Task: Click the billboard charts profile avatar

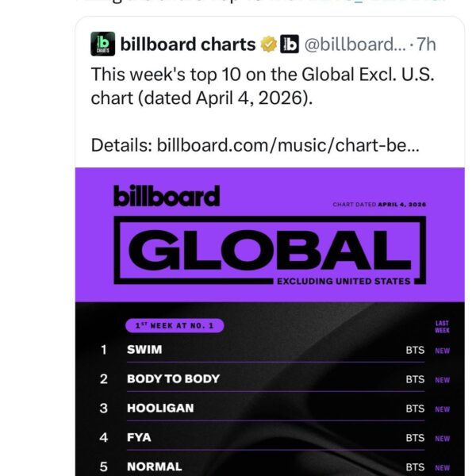Action: (103, 44)
